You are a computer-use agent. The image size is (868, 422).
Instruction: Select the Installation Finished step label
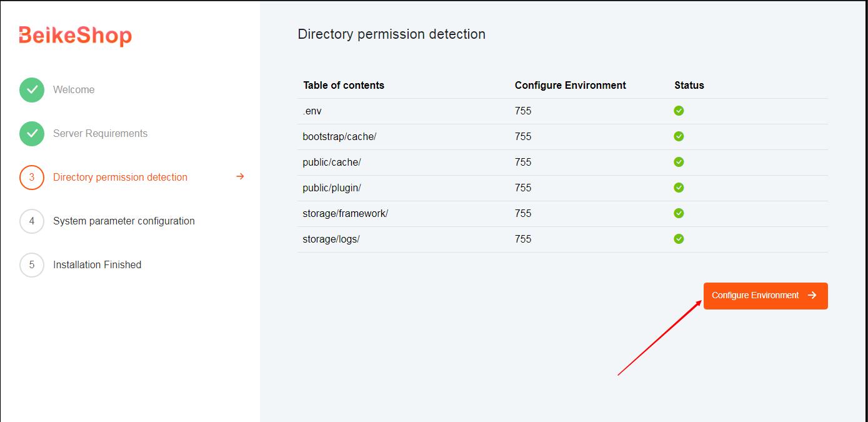click(97, 265)
